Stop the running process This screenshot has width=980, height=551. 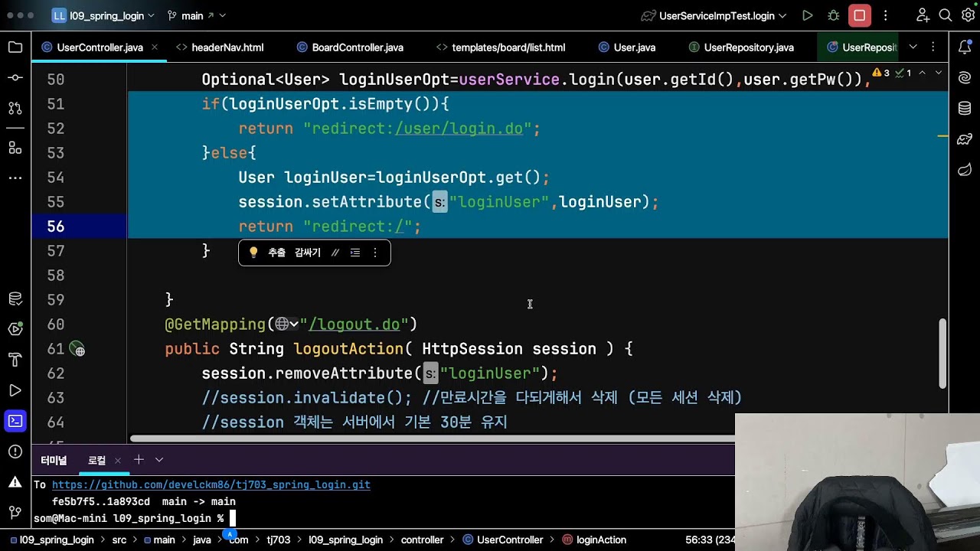[x=860, y=15]
